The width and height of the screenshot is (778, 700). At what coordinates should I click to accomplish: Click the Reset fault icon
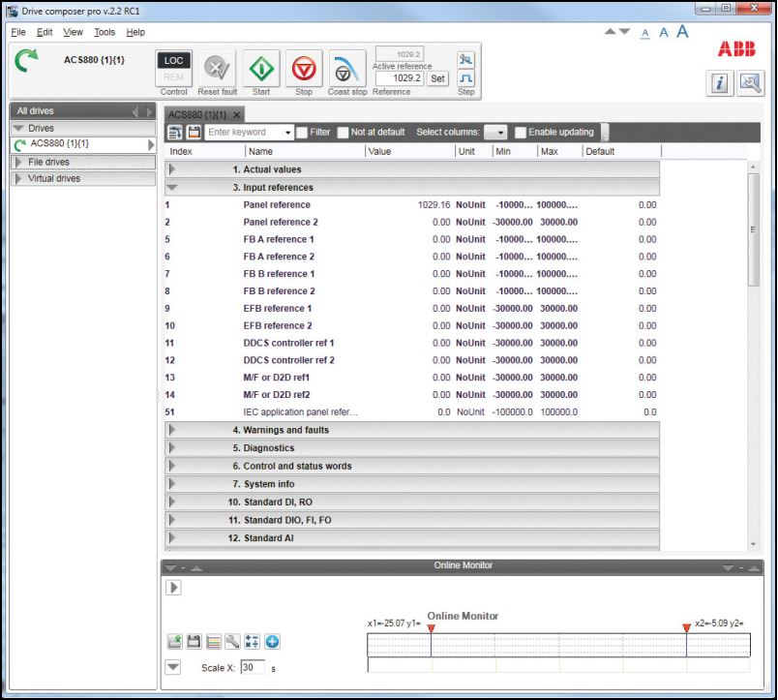click(x=218, y=68)
